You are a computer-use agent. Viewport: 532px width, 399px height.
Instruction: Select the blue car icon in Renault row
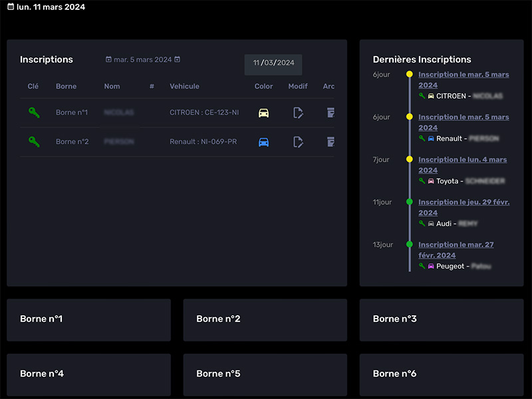(263, 142)
